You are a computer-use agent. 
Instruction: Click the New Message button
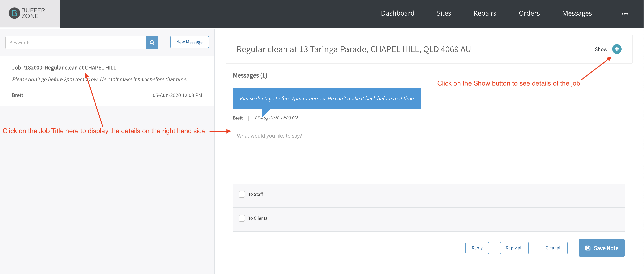tap(189, 42)
